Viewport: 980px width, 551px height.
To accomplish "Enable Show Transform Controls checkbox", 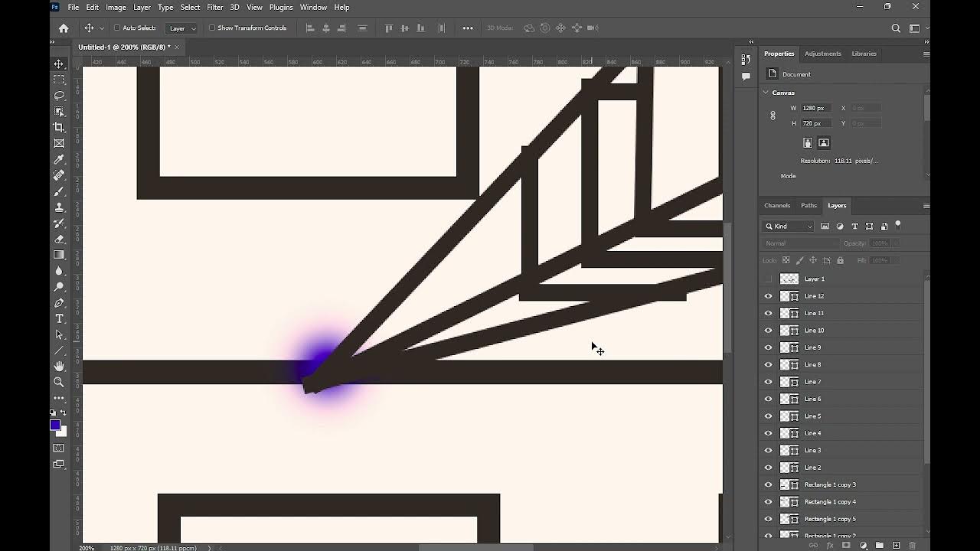I will point(212,28).
